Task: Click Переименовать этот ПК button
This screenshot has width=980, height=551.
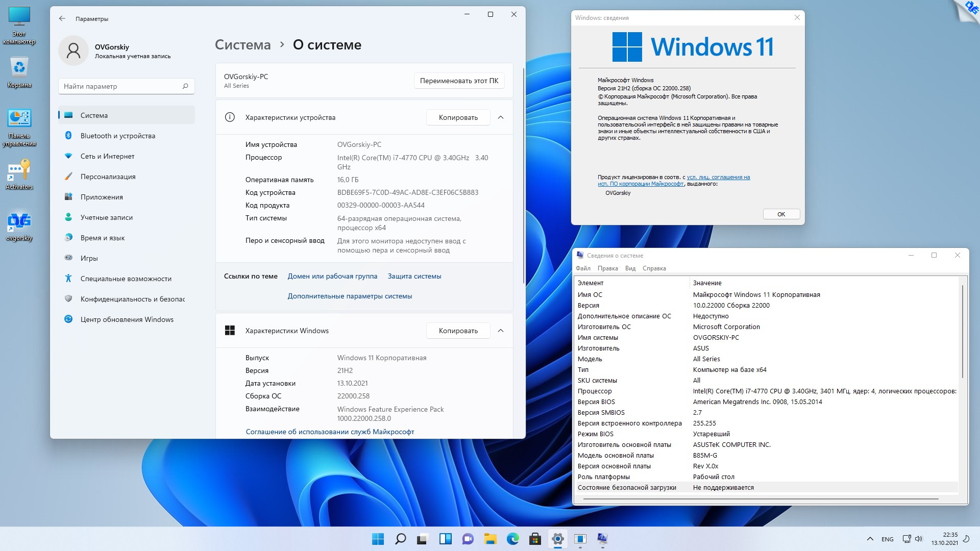Action: (459, 81)
